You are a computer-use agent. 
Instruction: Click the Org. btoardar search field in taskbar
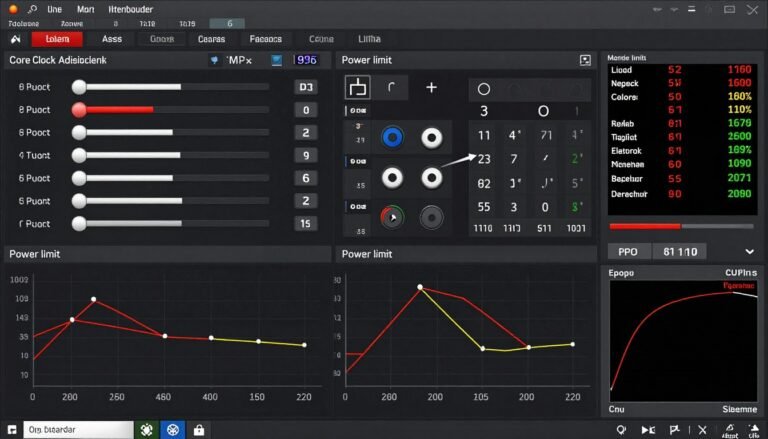pos(78,430)
